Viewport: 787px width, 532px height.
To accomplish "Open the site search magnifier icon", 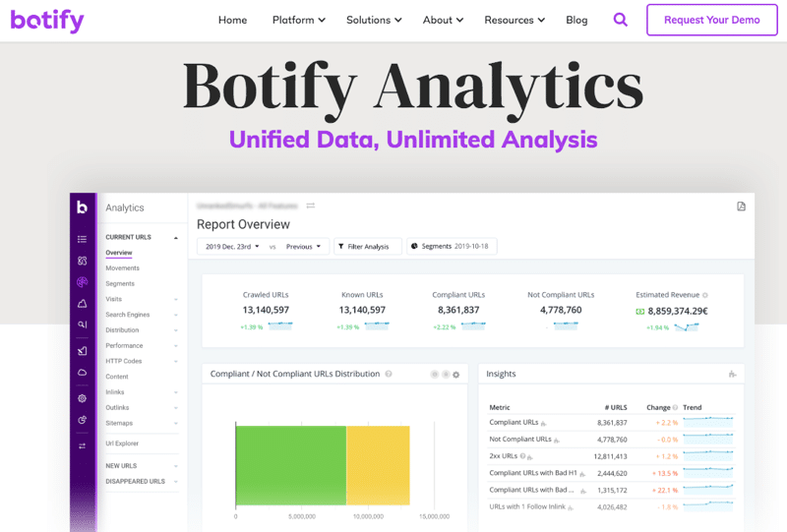I will [621, 20].
